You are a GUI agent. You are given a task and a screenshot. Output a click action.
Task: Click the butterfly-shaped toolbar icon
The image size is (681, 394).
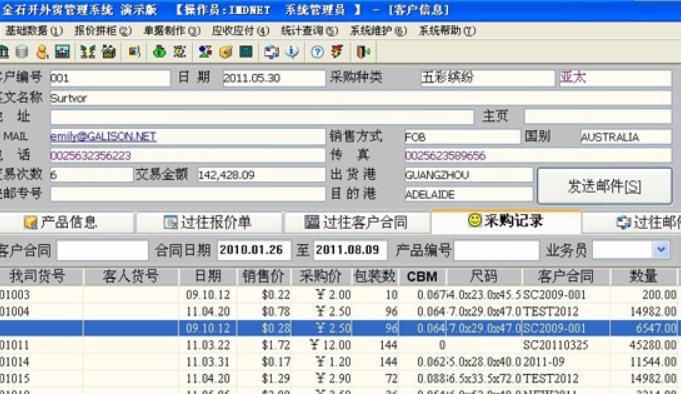point(88,52)
